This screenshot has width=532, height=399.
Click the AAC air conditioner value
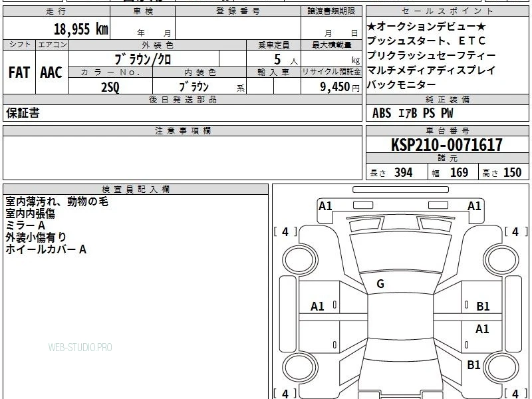[x=51, y=72]
